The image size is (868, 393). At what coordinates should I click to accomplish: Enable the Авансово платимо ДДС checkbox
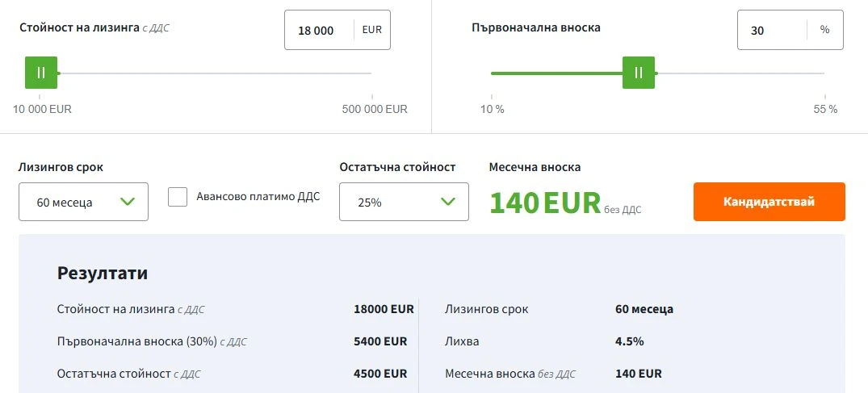tap(178, 197)
